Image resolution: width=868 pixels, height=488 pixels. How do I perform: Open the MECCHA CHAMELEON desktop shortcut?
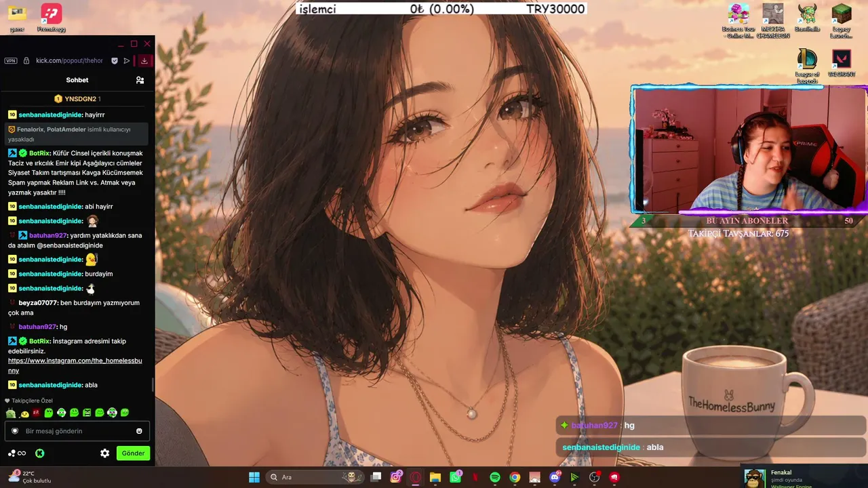coord(773,21)
